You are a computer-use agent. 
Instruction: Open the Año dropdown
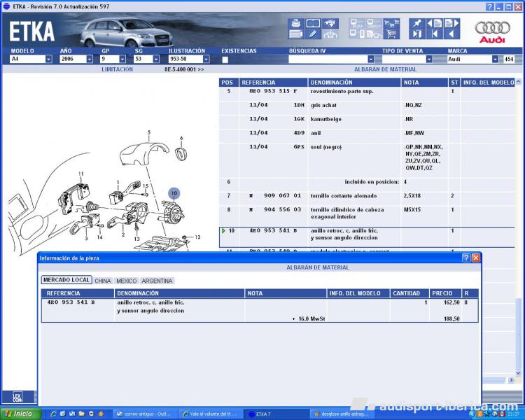90,59
